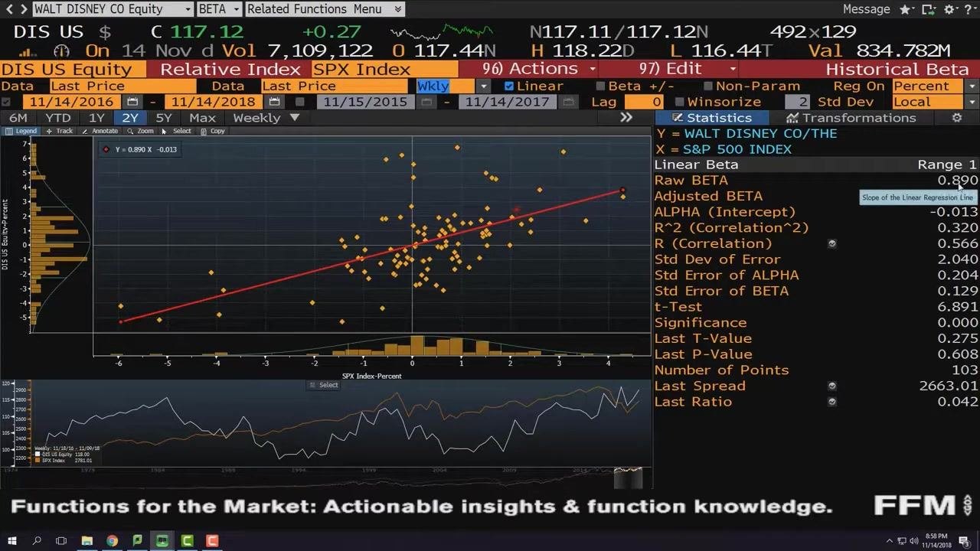
Task: Click the red regression line equation legend
Action: 140,149
